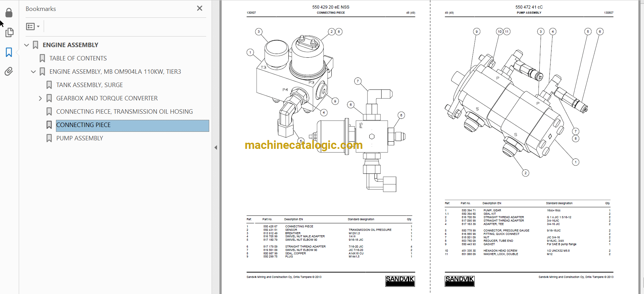Viewport: 644px width, 294px height.
Task: Click the Bookmarks panel title
Action: [41, 9]
